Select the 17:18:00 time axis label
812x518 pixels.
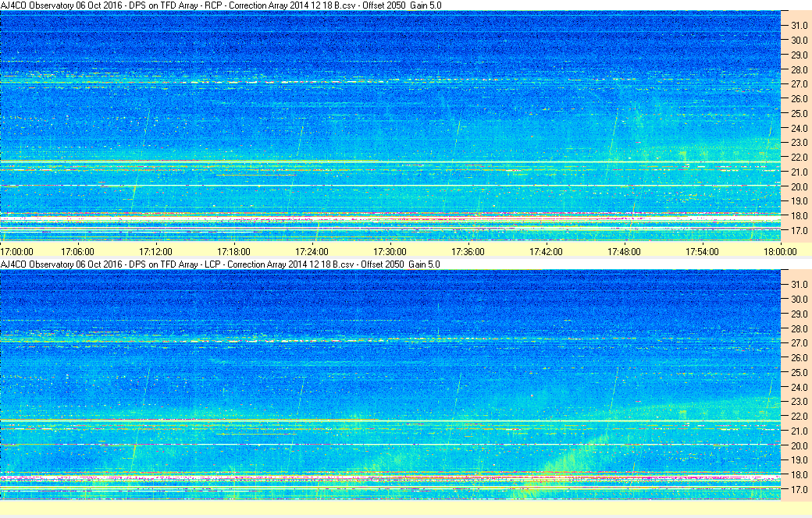click(233, 251)
